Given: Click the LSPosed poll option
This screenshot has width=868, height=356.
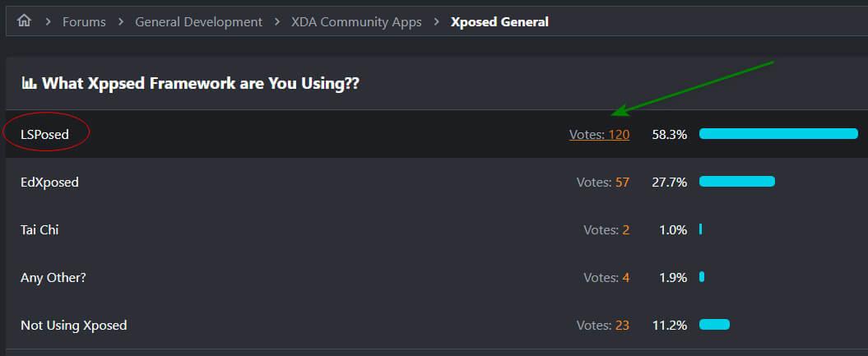Looking at the screenshot, I should 45,134.
